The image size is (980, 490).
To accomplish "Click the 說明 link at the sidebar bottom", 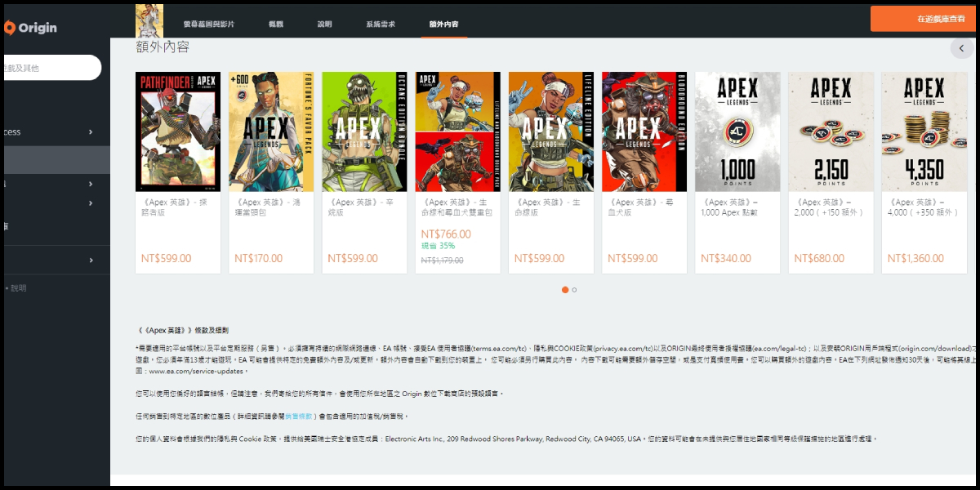I will 18,288.
